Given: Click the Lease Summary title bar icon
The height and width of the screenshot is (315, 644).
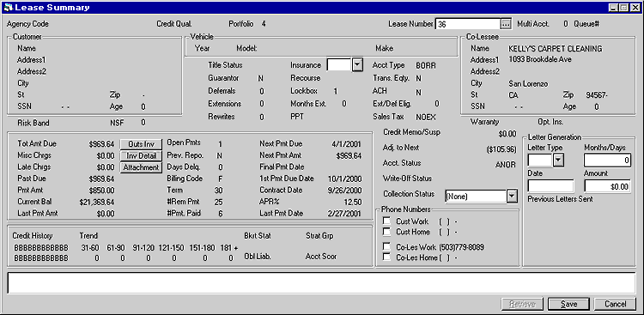Looking at the screenshot, I should [x=9, y=8].
